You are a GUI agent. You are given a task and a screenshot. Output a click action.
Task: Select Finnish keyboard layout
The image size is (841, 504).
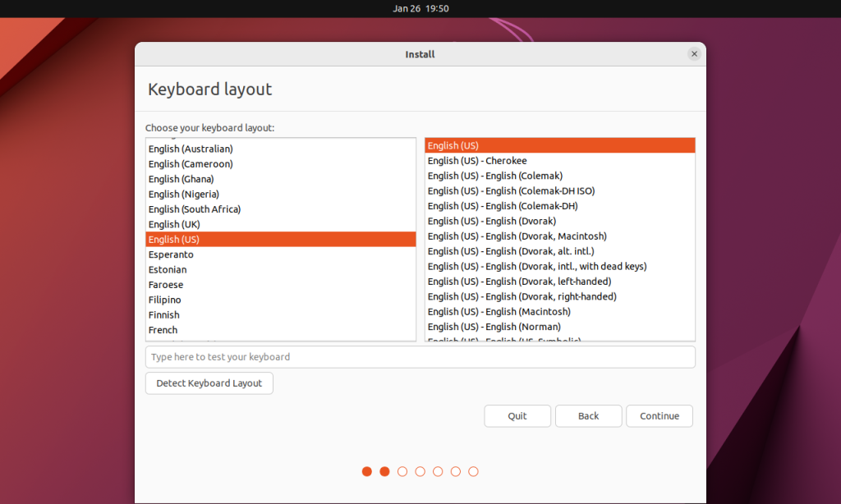pos(163,314)
